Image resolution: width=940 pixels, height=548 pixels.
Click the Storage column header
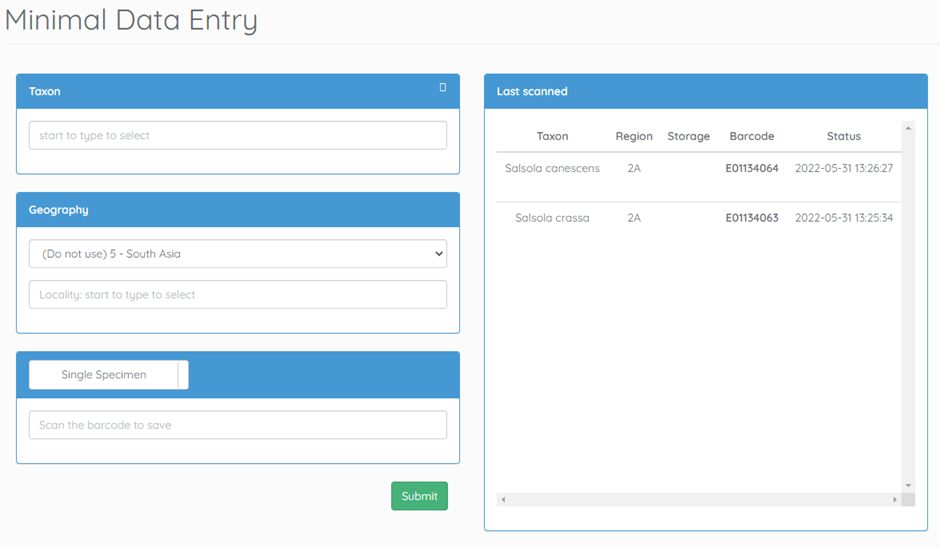point(688,136)
